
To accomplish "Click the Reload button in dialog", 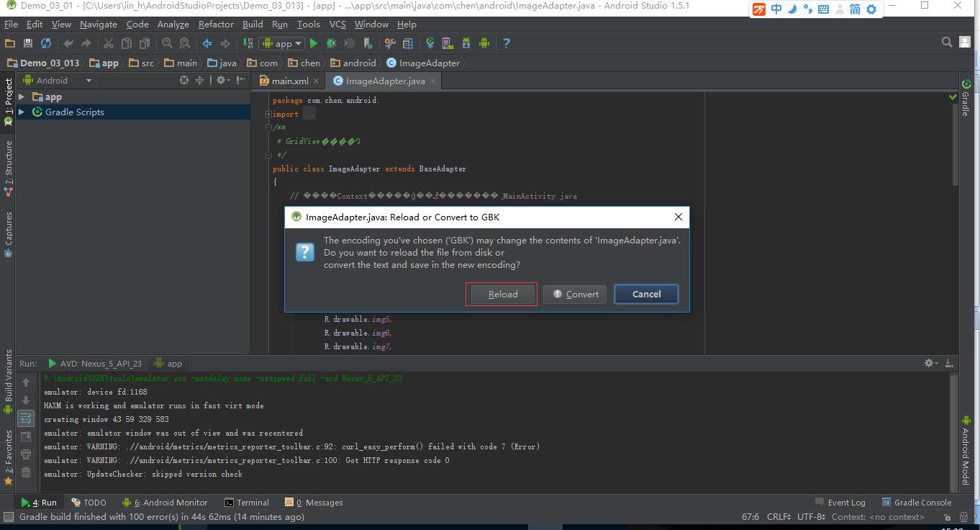I will click(502, 294).
